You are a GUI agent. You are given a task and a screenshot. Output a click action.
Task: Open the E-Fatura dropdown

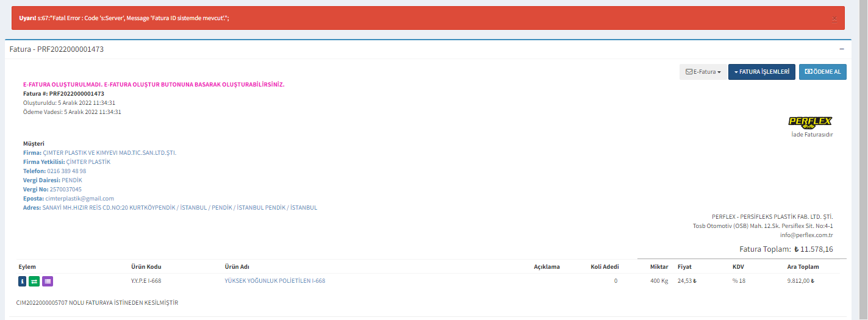(x=703, y=72)
